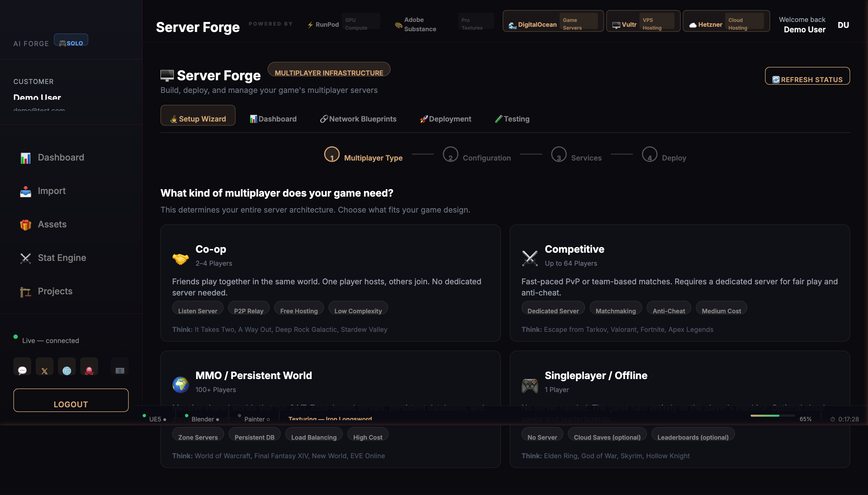The height and width of the screenshot is (495, 868).
Task: Open the Stat Engine section
Action: click(62, 258)
